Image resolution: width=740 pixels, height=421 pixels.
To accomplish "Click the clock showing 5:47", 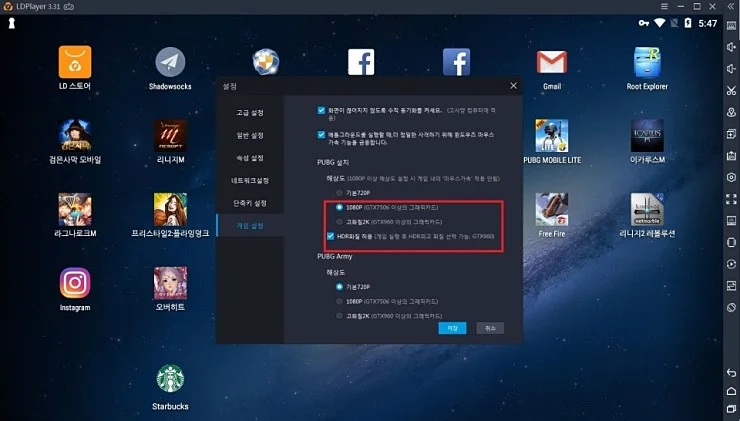I will tap(707, 23).
